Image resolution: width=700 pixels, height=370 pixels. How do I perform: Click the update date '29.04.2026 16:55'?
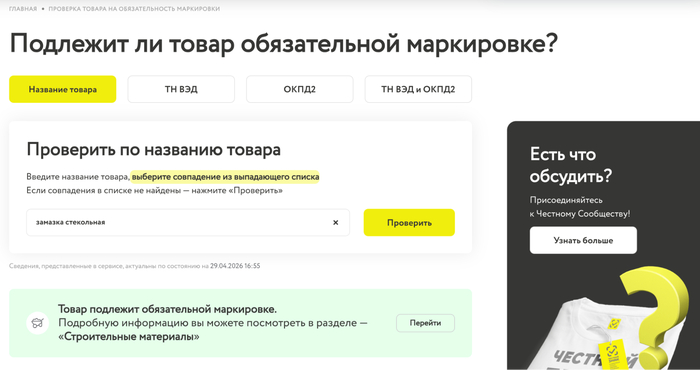[235, 266]
